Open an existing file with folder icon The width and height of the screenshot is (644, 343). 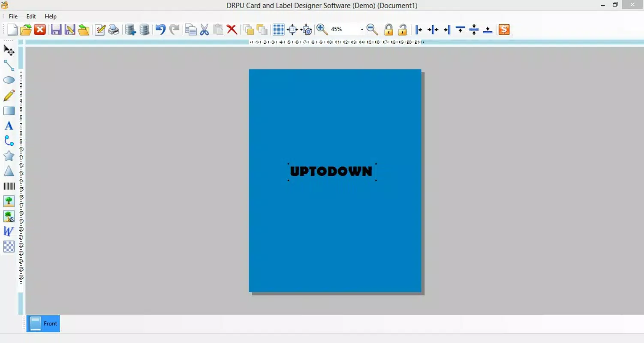(26, 30)
